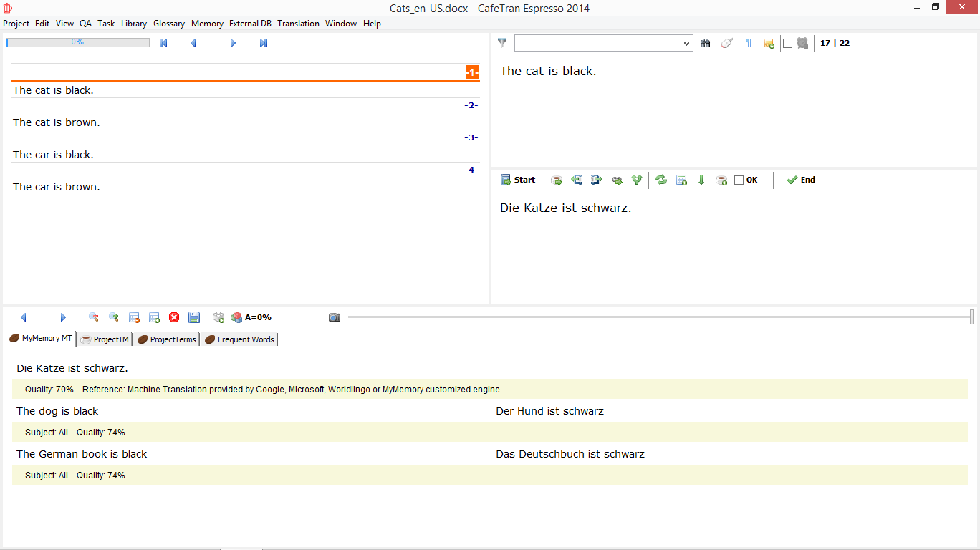Screen dimensions: 980x550
Task: Select the Frequent Words tab
Action: click(x=240, y=339)
